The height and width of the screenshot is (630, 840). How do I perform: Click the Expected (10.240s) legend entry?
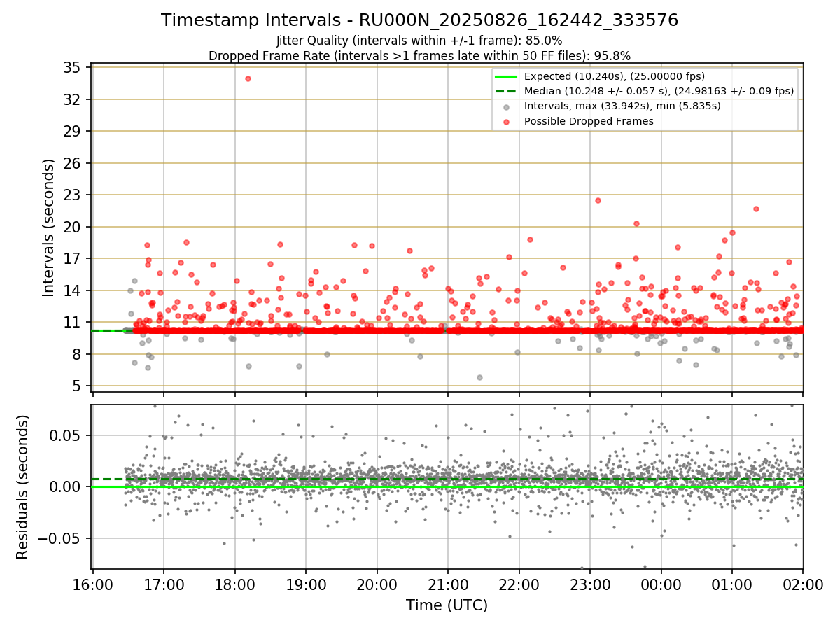615,76
